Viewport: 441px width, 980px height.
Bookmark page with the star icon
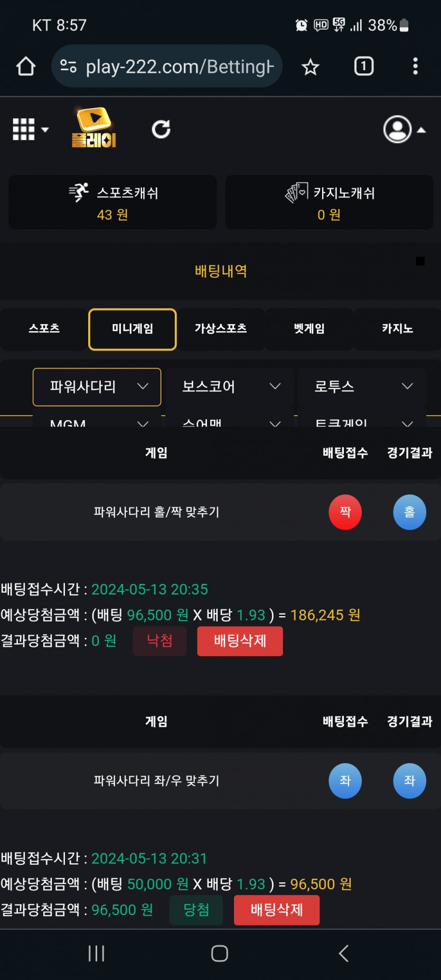pos(311,67)
